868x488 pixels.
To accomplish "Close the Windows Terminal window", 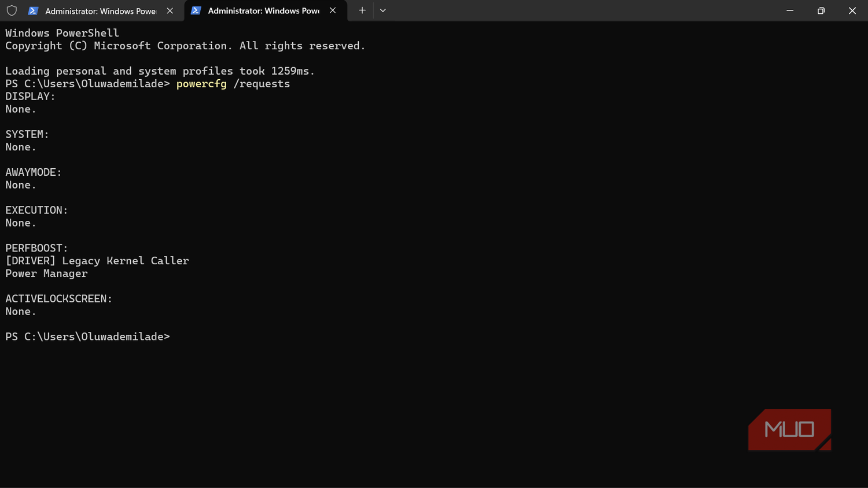I will (x=852, y=10).
